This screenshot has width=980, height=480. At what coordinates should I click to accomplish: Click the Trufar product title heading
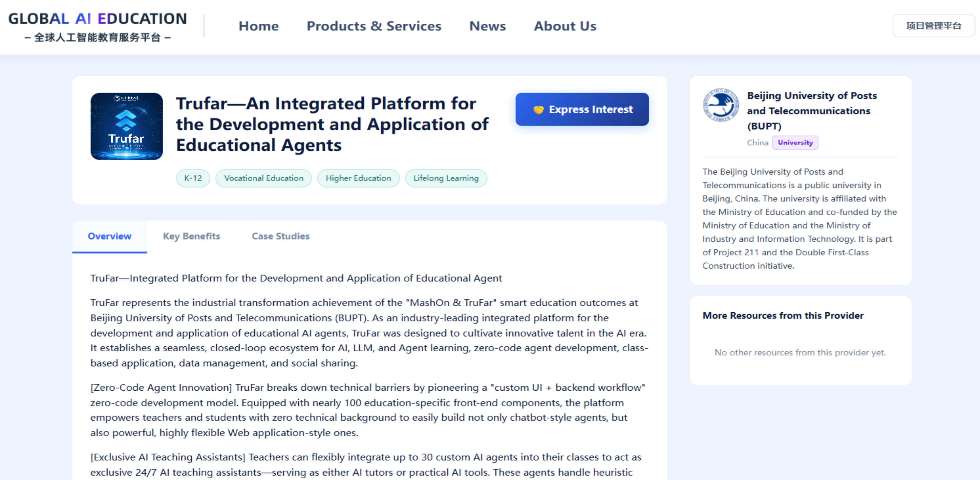332,124
